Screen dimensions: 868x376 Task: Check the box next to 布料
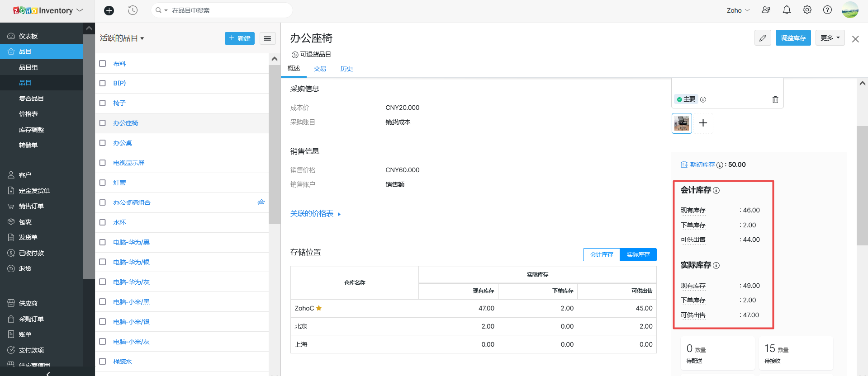[x=103, y=64]
